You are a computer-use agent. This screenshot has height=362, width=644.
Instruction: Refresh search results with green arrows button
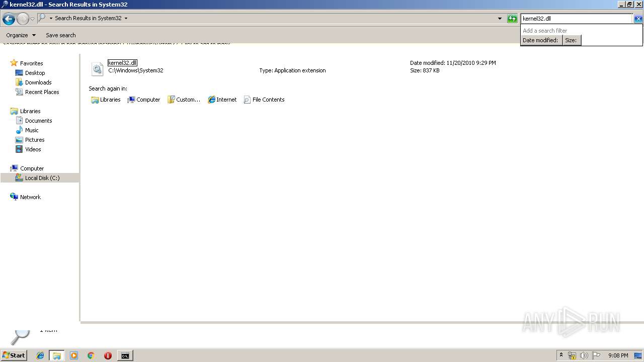(x=512, y=19)
